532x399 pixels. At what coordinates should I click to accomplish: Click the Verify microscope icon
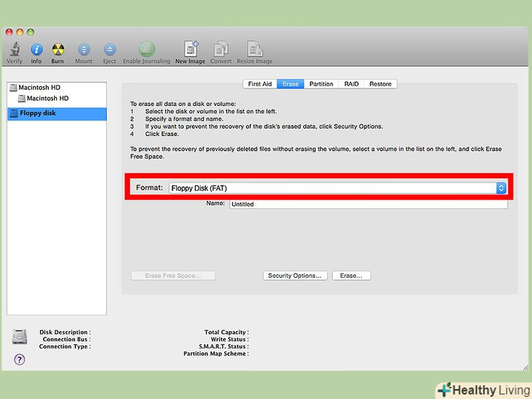tap(15, 50)
